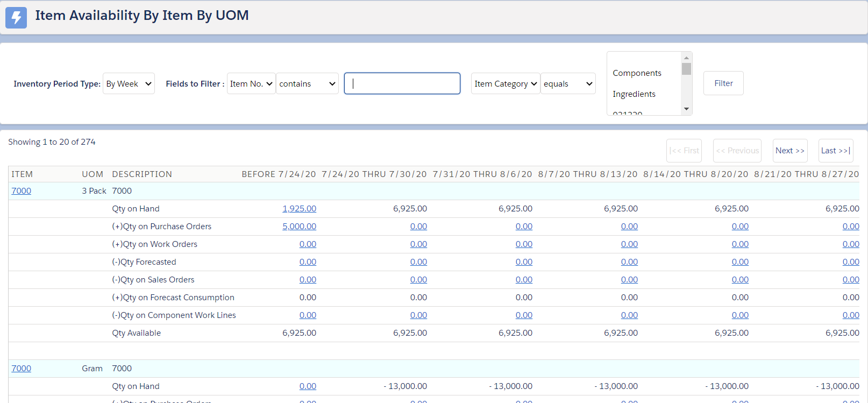Open item 7000 link in the Gram row

[x=22, y=369]
